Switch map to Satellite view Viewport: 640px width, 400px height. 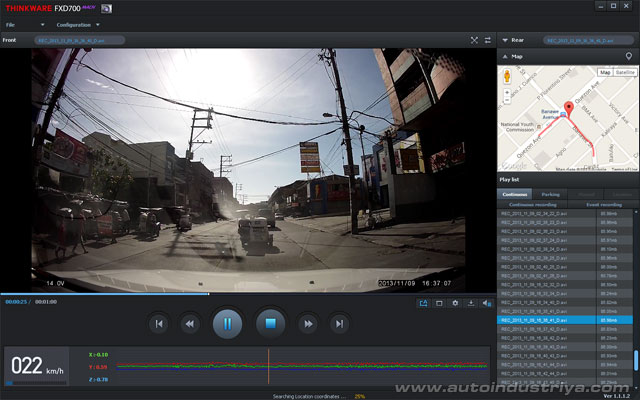coord(625,72)
